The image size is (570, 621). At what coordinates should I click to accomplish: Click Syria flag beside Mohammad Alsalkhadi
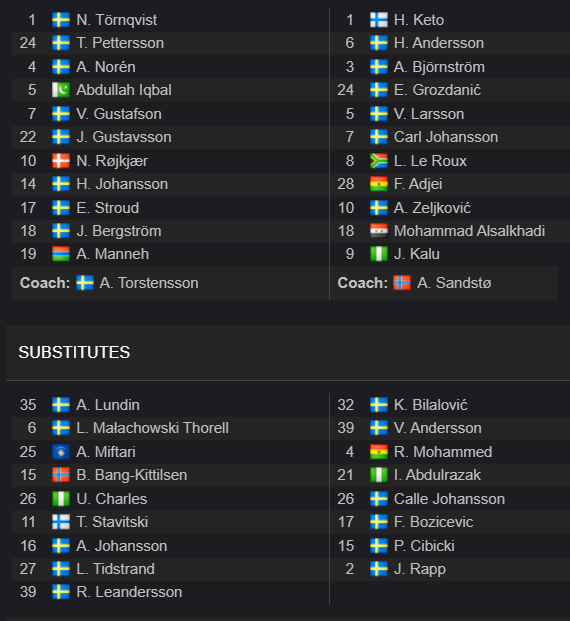pos(379,231)
